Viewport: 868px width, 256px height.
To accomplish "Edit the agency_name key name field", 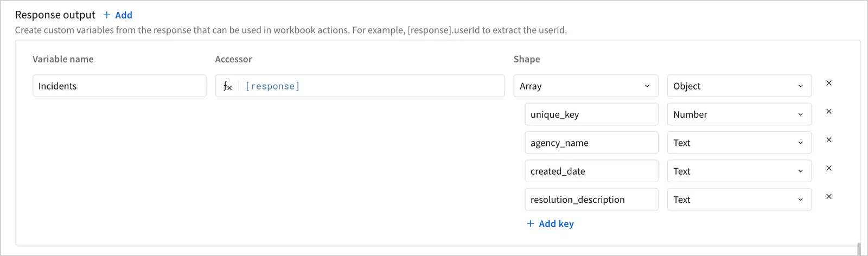I will pyautogui.click(x=591, y=143).
